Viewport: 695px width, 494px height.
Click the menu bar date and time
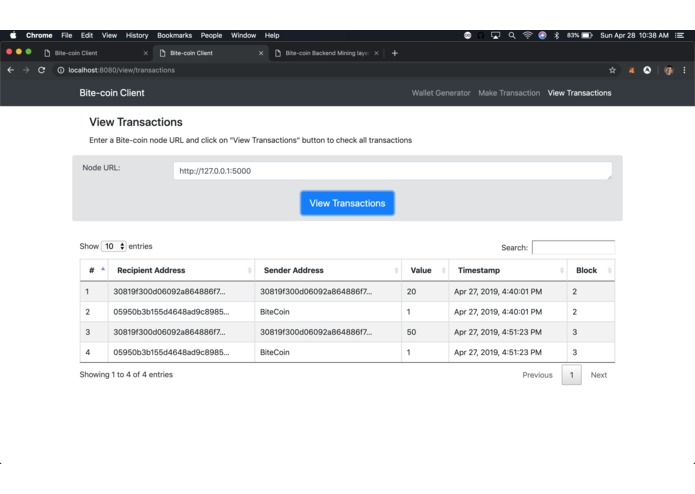[634, 35]
